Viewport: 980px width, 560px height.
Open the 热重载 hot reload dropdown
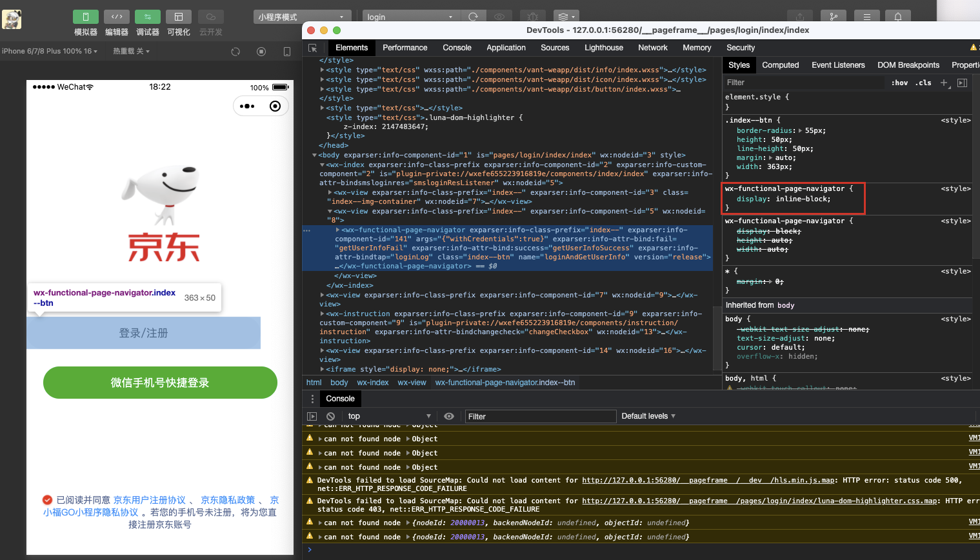click(x=131, y=51)
